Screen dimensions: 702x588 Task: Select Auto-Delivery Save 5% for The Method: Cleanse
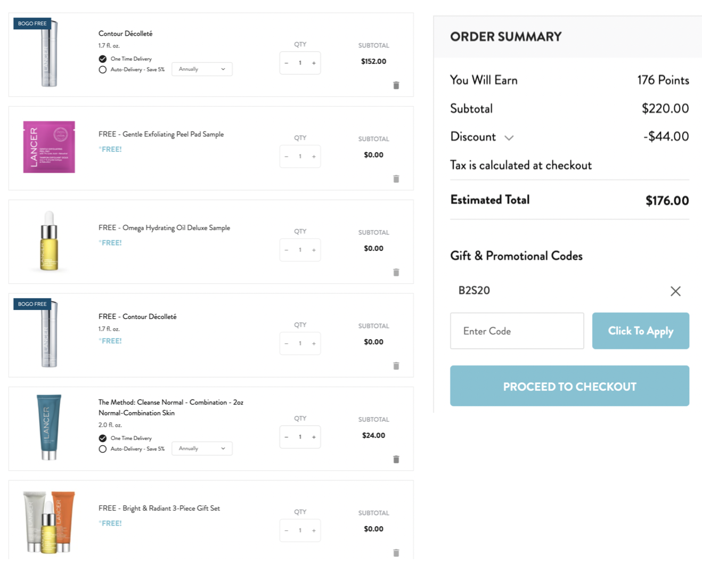tap(103, 449)
